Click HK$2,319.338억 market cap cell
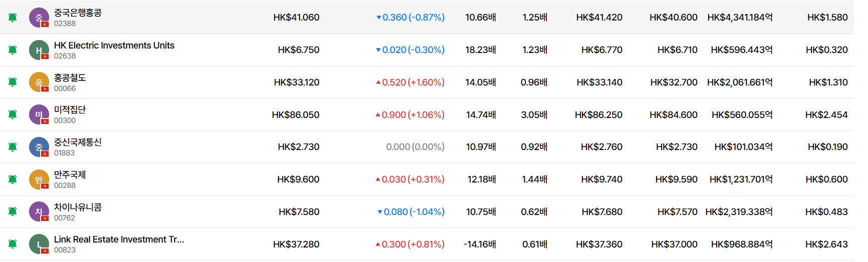 click(x=739, y=212)
